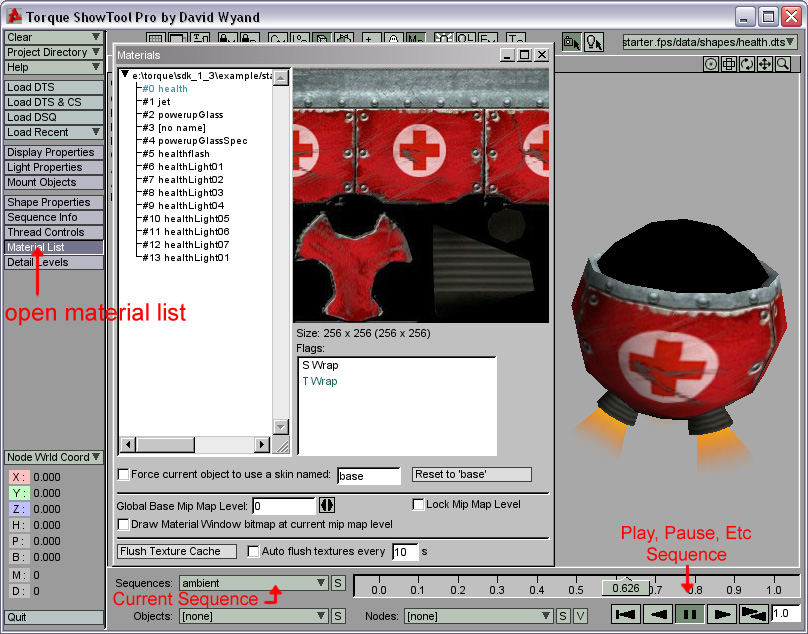Play the sequence forward
Viewport: 808px width, 634px height.
pyautogui.click(x=721, y=614)
